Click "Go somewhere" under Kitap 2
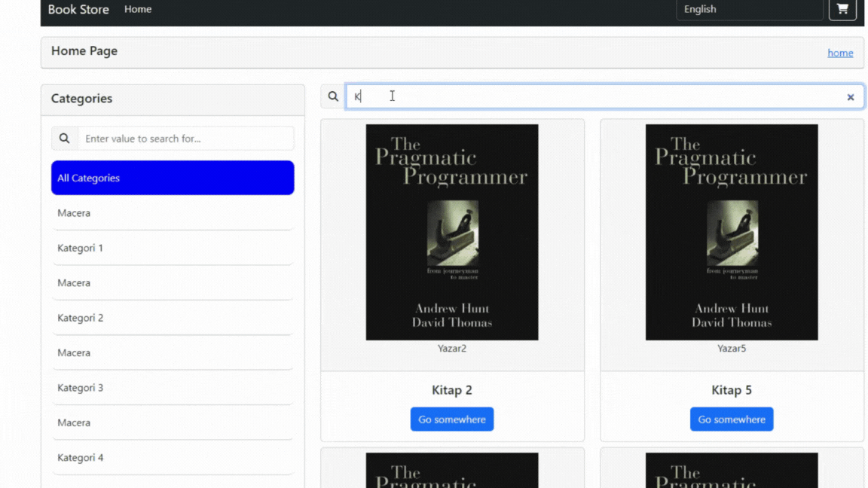 [x=452, y=419]
